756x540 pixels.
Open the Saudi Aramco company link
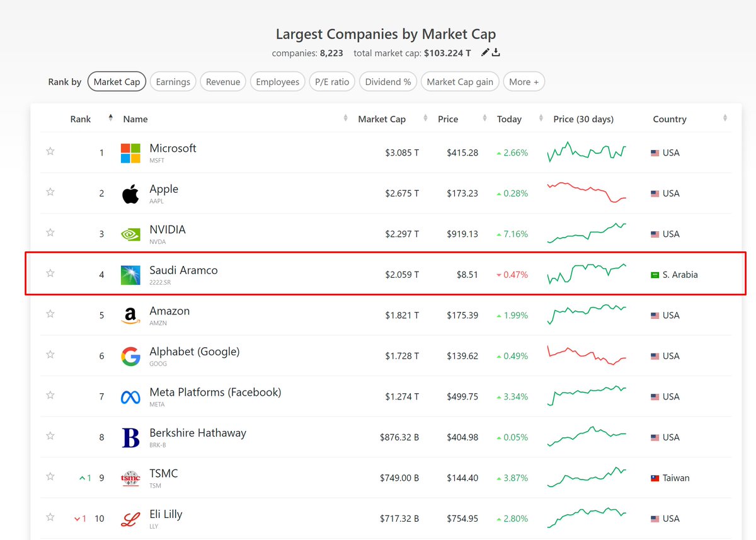click(183, 270)
